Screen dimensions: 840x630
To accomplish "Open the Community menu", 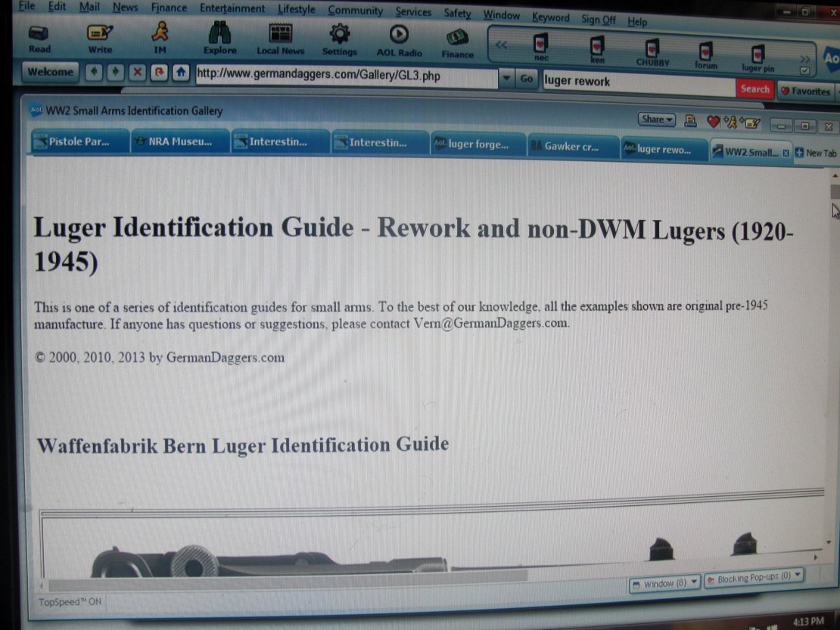I will point(355,10).
